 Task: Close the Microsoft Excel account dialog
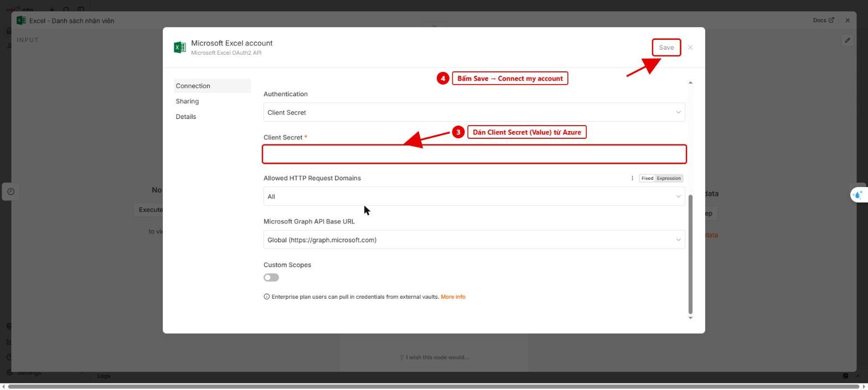point(690,48)
